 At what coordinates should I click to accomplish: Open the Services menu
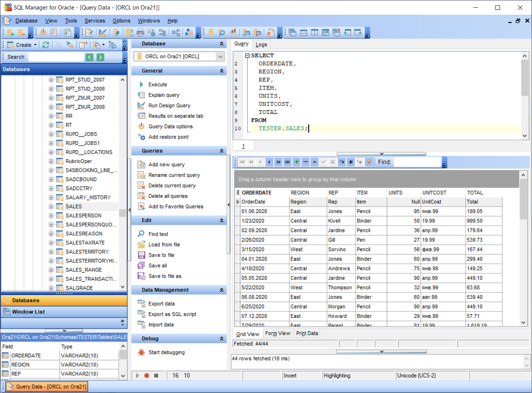tap(95, 21)
